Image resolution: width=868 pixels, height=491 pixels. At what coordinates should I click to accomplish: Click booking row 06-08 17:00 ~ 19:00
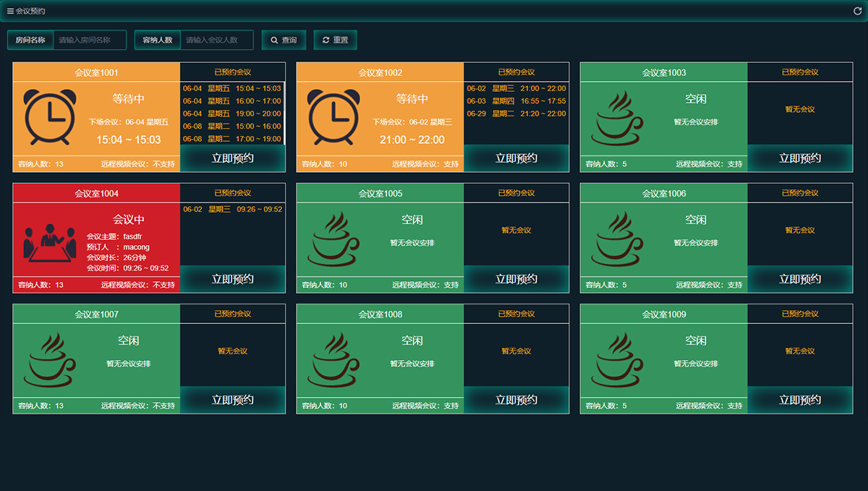pyautogui.click(x=231, y=139)
